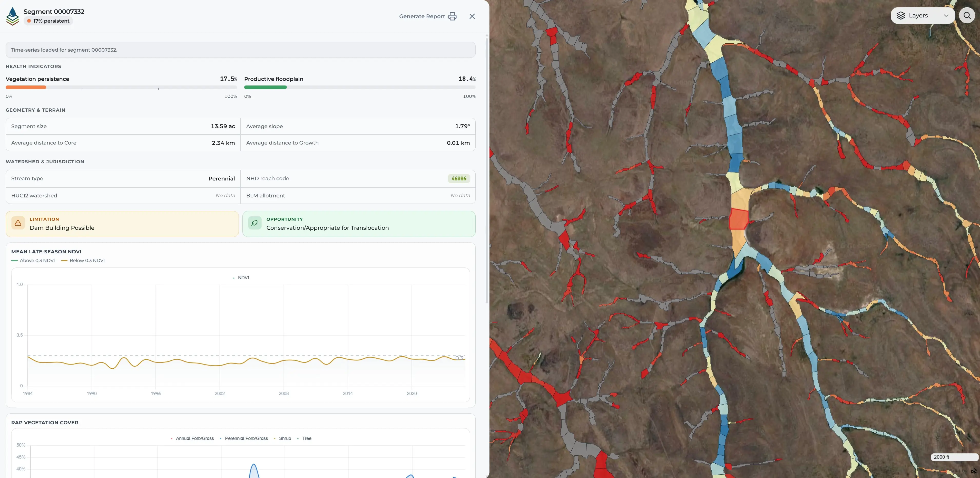Expand the Layers chevron arrow
The width and height of the screenshot is (980, 478).
pyautogui.click(x=946, y=16)
